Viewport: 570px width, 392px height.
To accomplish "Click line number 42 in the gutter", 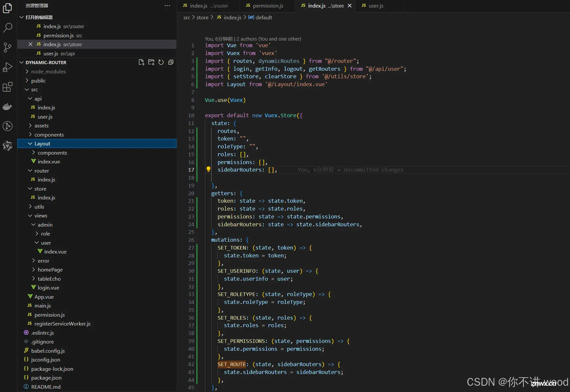I will (191, 364).
